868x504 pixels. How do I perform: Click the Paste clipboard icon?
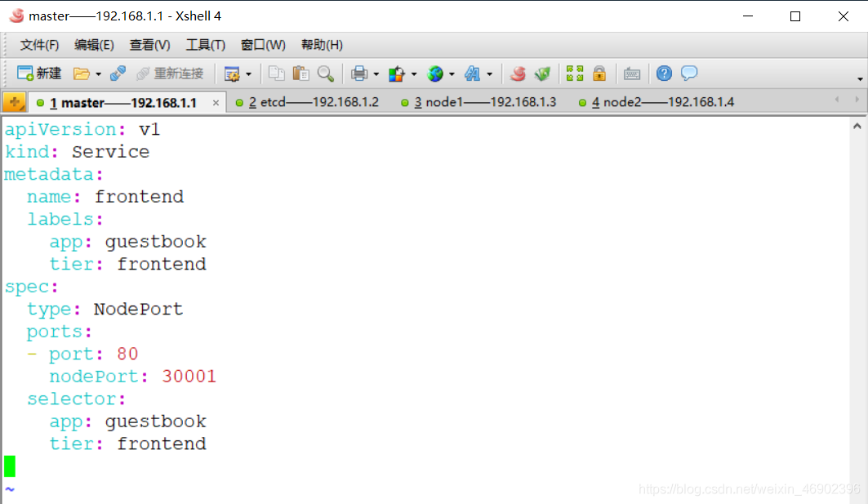coord(300,73)
